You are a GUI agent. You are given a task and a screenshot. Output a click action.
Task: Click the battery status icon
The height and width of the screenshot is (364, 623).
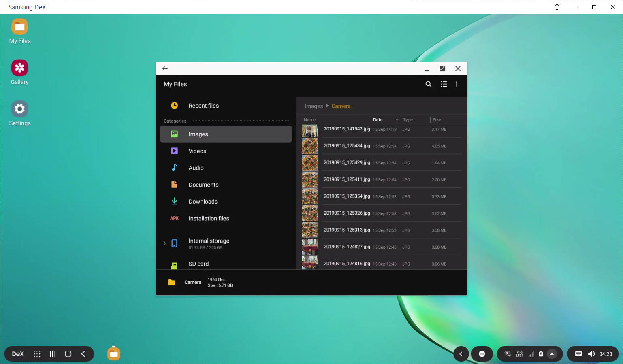pyautogui.click(x=541, y=354)
